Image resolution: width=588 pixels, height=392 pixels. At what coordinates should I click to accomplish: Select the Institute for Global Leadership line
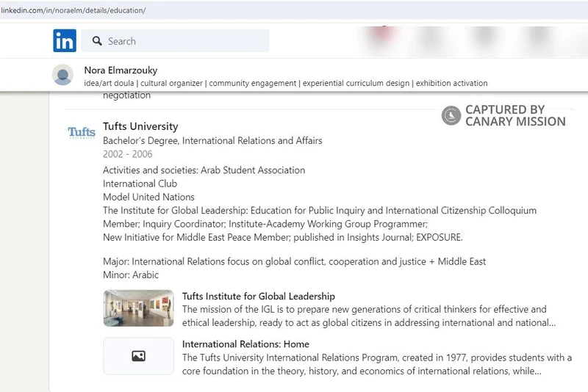[x=320, y=211]
